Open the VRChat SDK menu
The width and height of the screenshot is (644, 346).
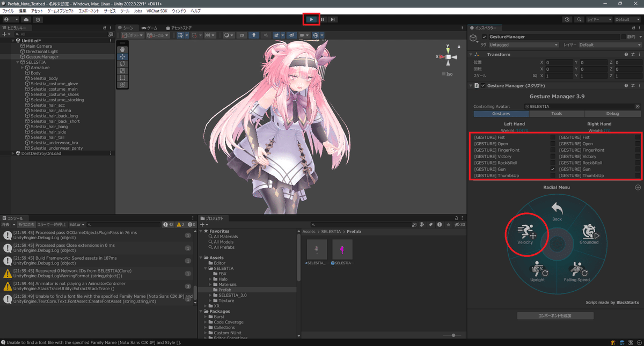click(157, 10)
